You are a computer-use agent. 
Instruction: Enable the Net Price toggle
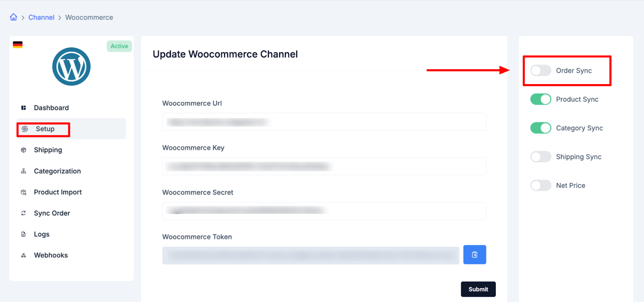tap(541, 185)
